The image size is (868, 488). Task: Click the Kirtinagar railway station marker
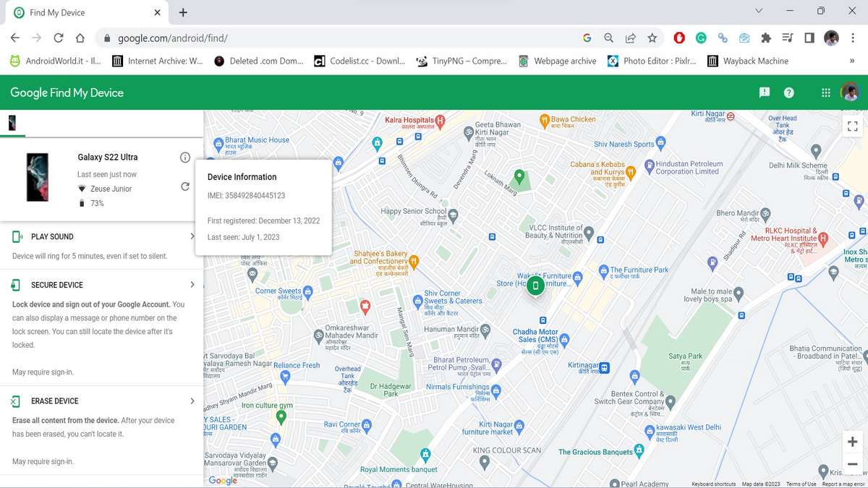coord(605,367)
